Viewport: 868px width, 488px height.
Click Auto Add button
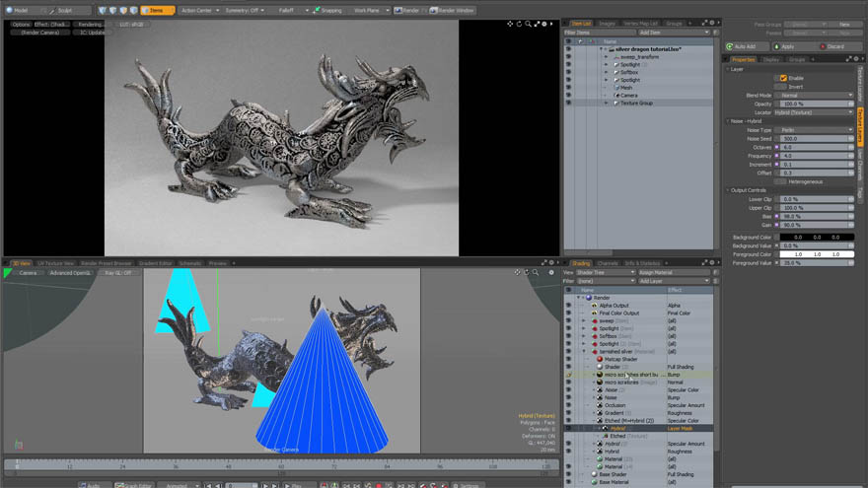click(747, 46)
